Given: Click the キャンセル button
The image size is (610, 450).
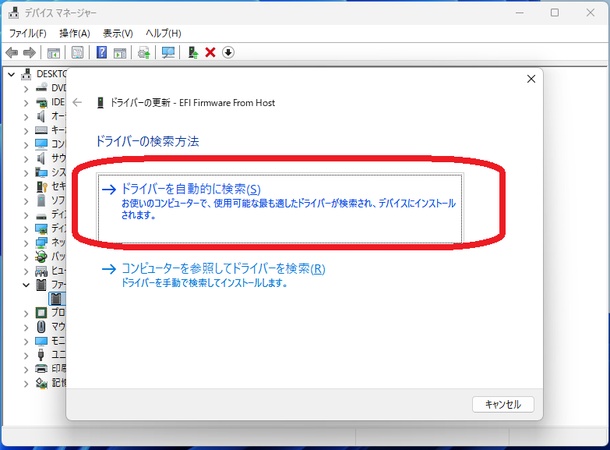Looking at the screenshot, I should [503, 404].
